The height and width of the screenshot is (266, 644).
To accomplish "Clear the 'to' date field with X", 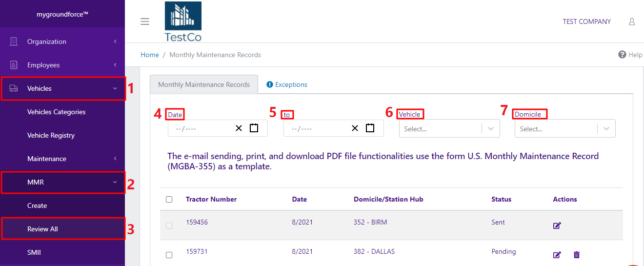I will point(355,128).
